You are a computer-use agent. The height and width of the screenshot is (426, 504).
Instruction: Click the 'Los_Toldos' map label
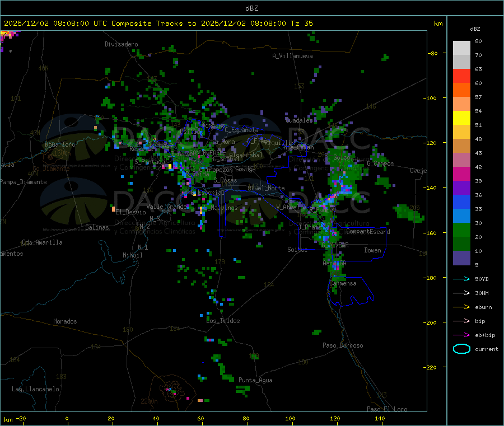pos(223,321)
